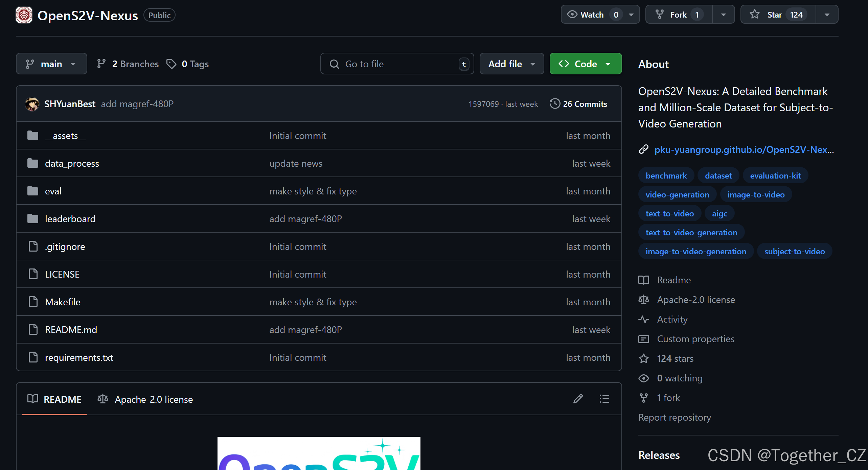Click the tag icon next to 0 Tags
The image size is (868, 470).
[172, 64]
